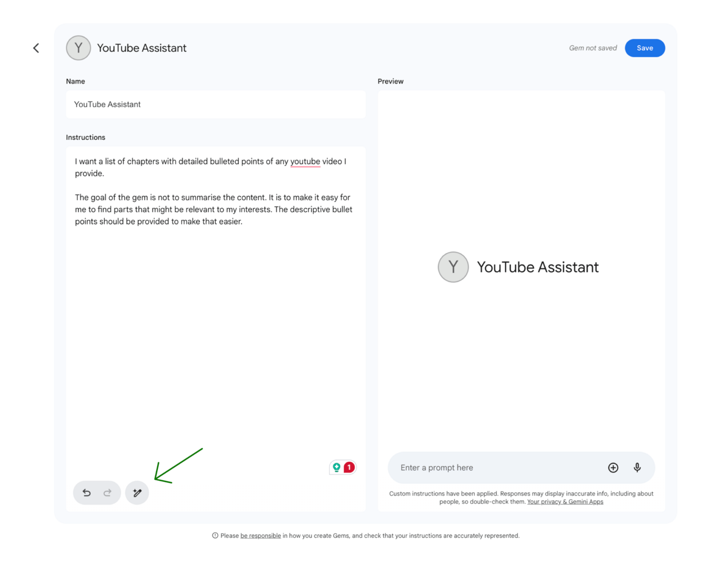Redo the instruction edit
Screen dimensions: 728x570
(108, 493)
